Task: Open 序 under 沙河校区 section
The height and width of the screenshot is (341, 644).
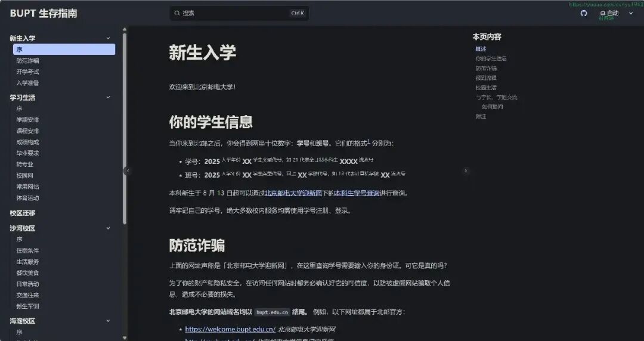Action: tap(19, 240)
